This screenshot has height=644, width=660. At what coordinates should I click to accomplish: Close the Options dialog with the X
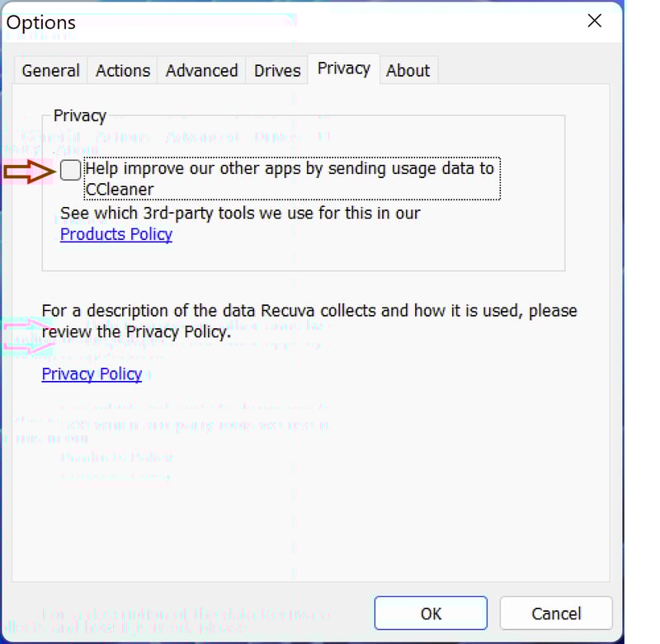click(594, 21)
